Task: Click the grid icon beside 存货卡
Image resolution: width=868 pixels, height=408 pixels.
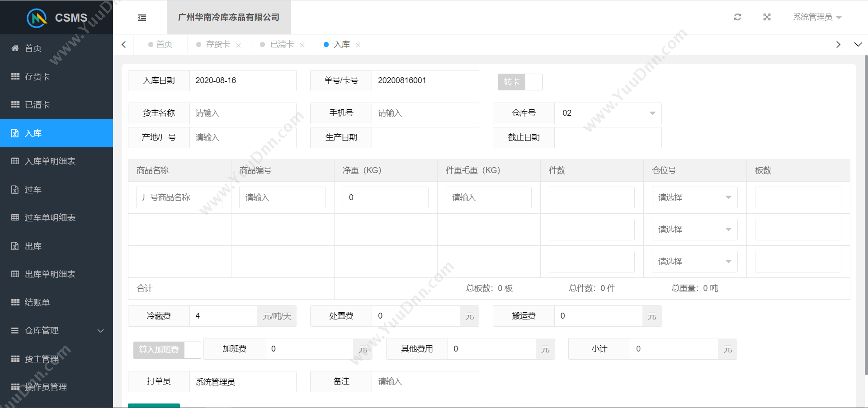Action: [x=15, y=76]
